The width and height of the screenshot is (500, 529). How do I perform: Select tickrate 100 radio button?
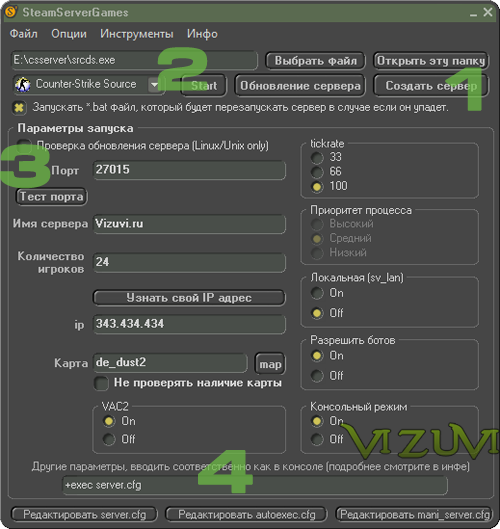317,186
